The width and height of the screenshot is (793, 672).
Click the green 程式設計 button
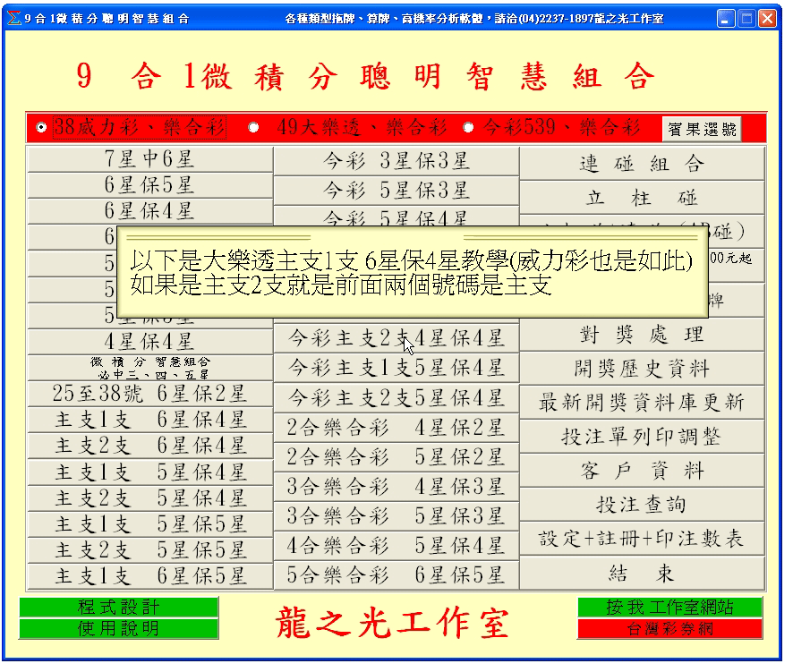tap(119, 607)
